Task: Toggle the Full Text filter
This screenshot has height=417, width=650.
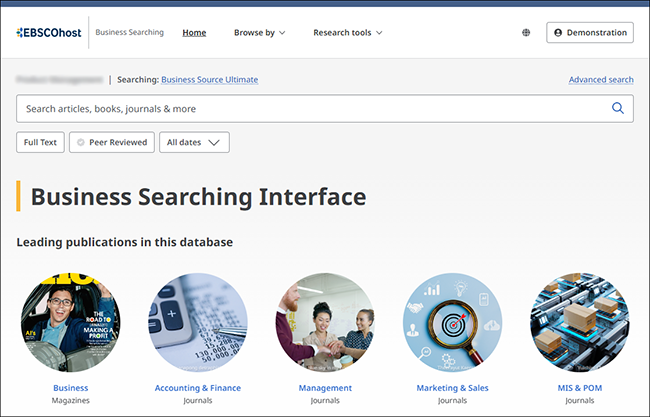Action: (40, 142)
